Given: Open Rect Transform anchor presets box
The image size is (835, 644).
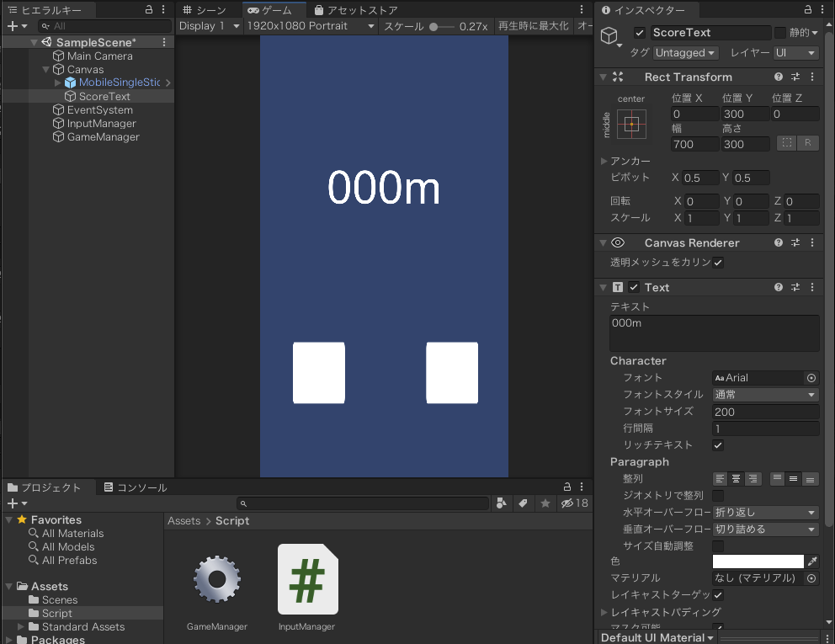Looking at the screenshot, I should (x=631, y=125).
